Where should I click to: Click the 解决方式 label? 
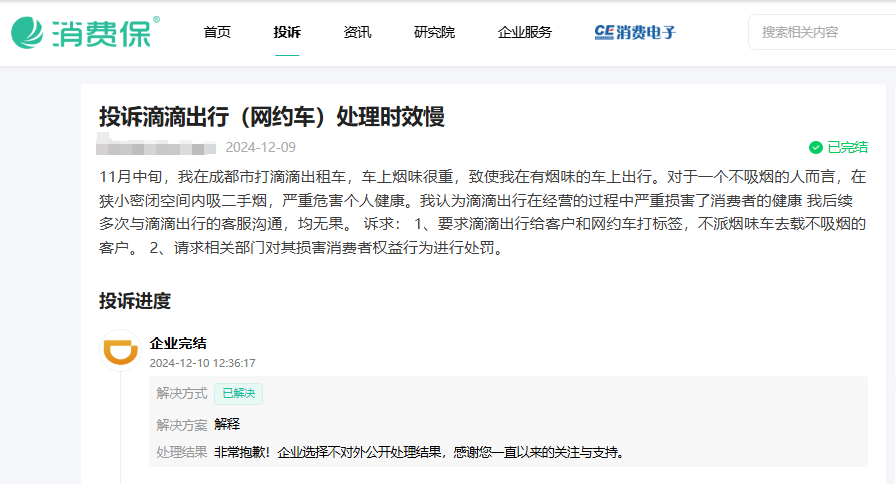(182, 394)
